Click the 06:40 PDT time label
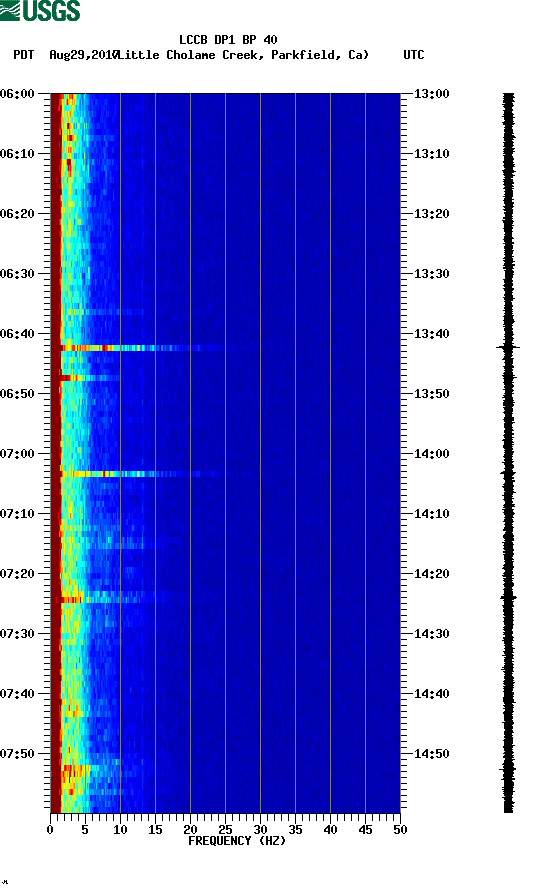 (x=18, y=334)
